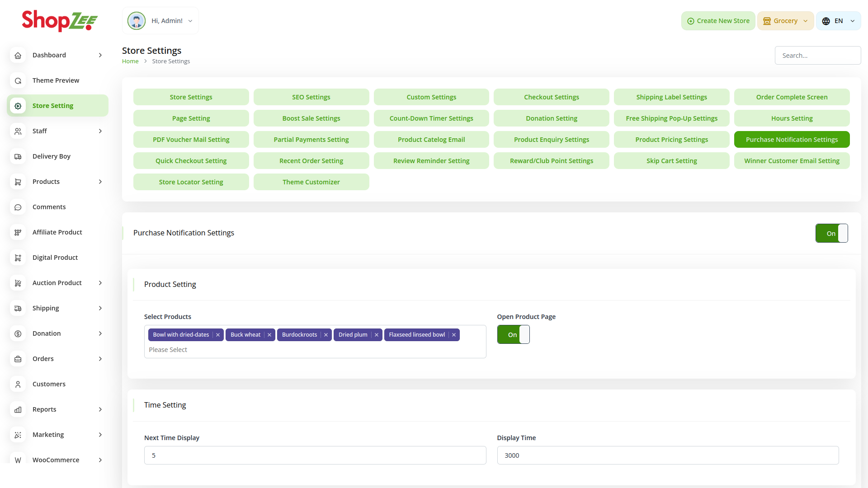Toggle the Open Product Page switch
This screenshot has width=868, height=488.
tap(513, 334)
